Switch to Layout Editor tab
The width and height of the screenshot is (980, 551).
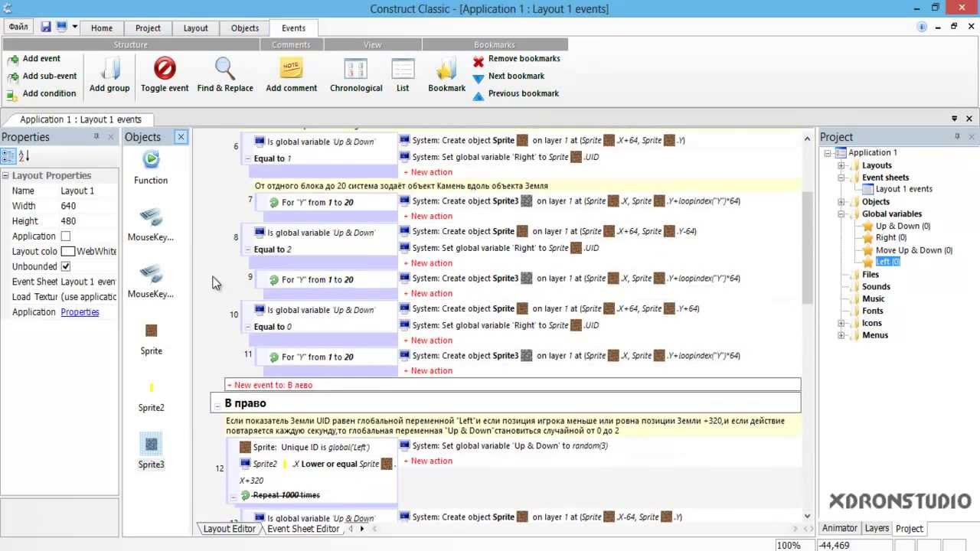coord(229,529)
